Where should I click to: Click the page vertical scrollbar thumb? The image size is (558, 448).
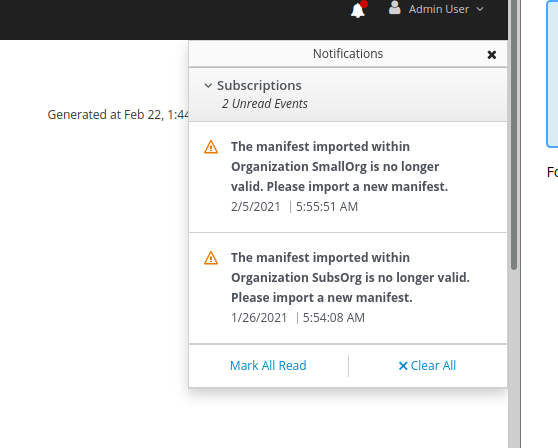click(x=514, y=135)
